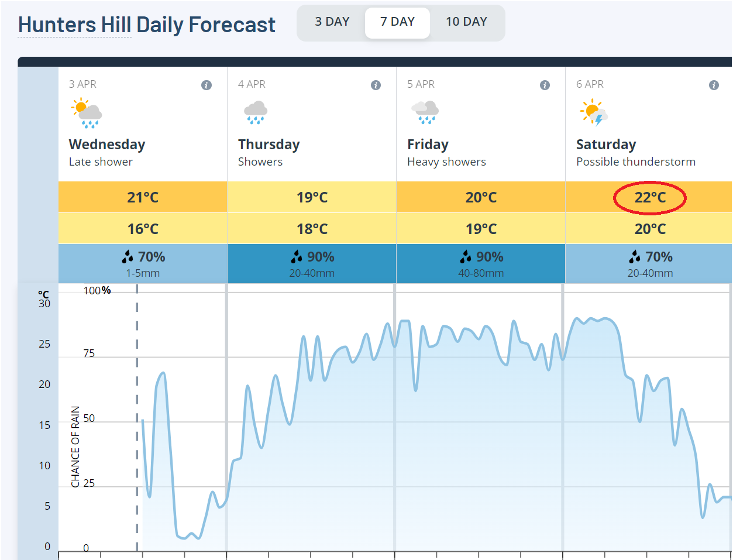Screen dimensions: 733x560
Task: Switch to the 10 DAY forecast tab
Action: point(466,22)
